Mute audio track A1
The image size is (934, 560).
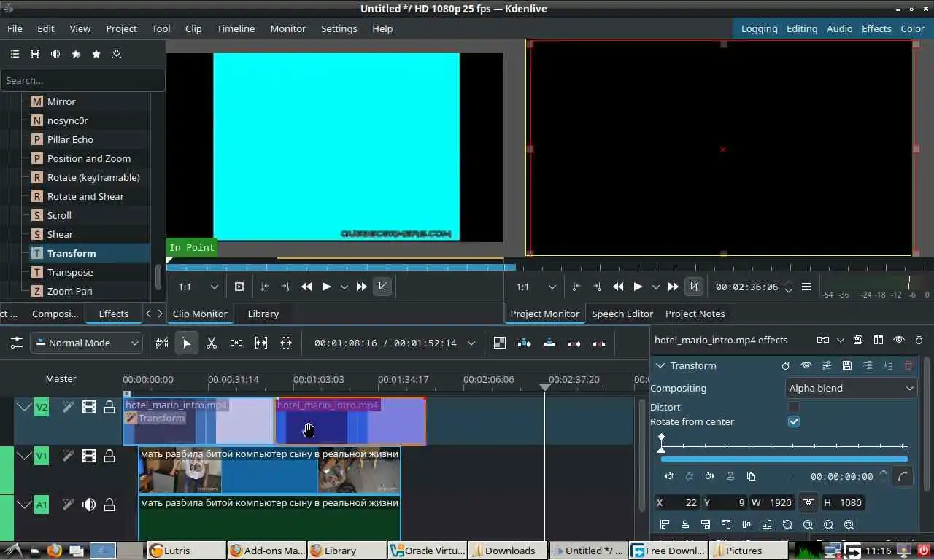coord(89,505)
